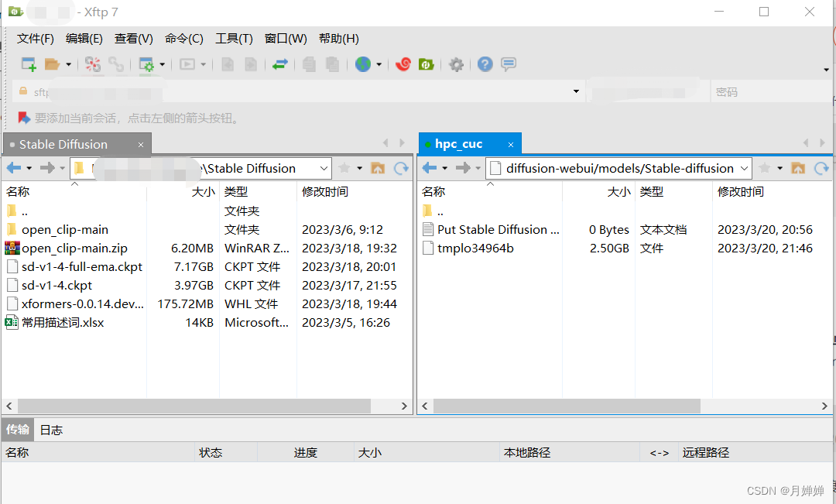Viewport: 836px width, 504px height.
Task: Close the hpc_cuc tab
Action: pos(511,145)
